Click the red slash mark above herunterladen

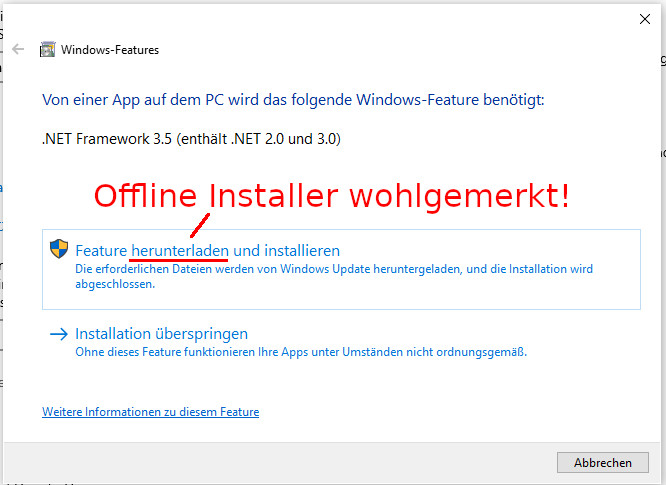click(x=198, y=226)
